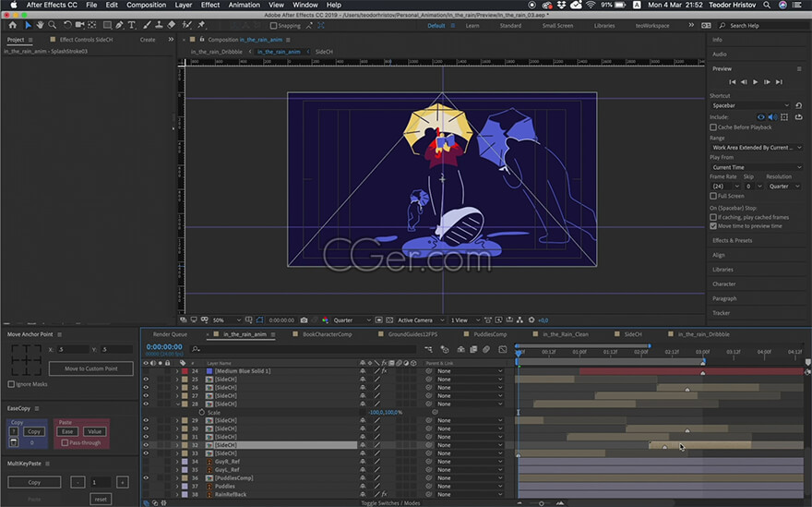
Task: Click the Copy button in EaseCopy
Action: [34, 431]
